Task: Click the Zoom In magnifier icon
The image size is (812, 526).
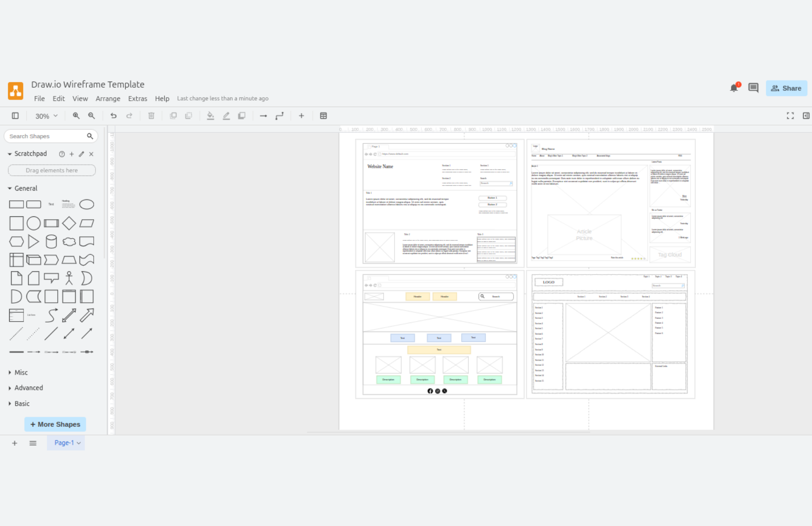Action: [76, 116]
